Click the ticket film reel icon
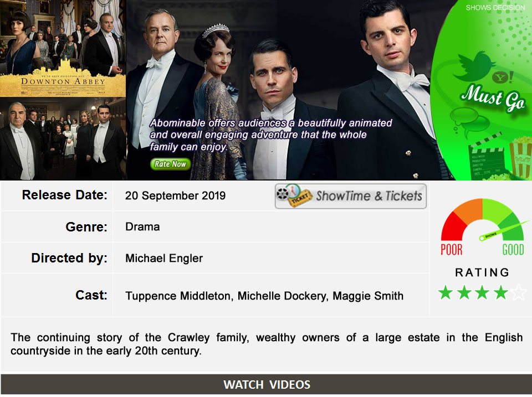The height and width of the screenshot is (397, 532). 294,195
